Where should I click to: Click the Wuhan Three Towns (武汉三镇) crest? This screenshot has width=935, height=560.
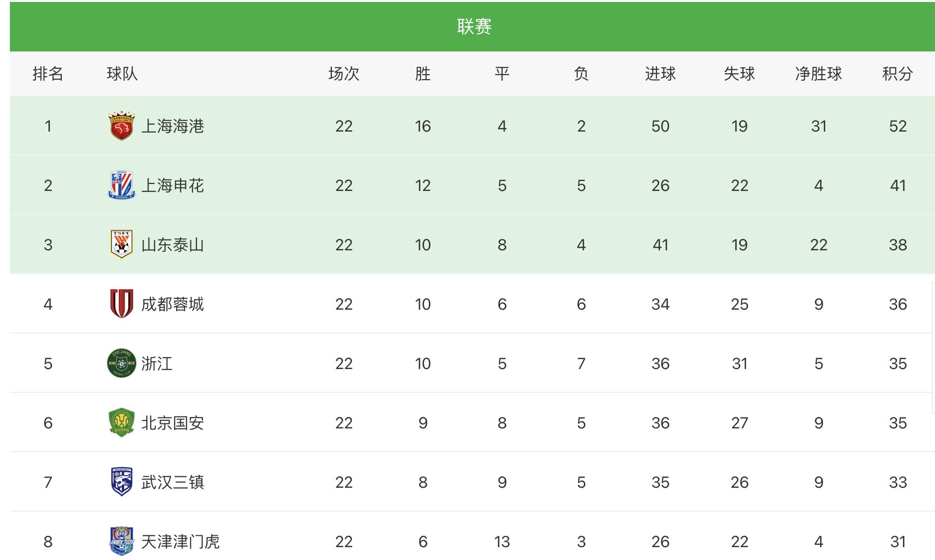click(x=121, y=482)
